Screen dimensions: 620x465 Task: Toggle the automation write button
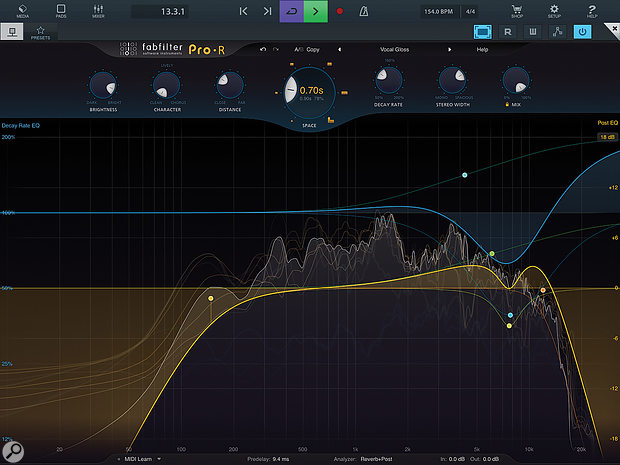pyautogui.click(x=533, y=32)
